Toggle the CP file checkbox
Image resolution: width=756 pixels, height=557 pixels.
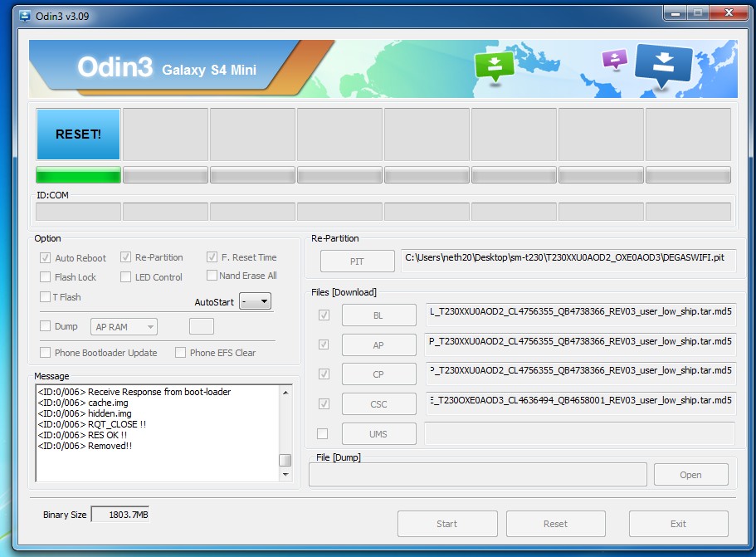click(x=324, y=374)
